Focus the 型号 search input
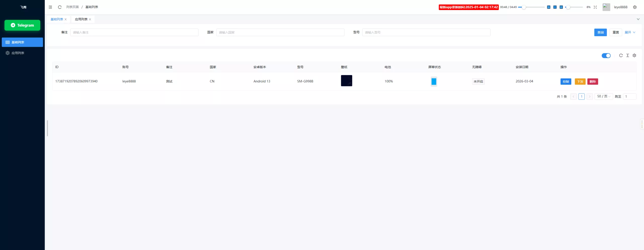The height and width of the screenshot is (250, 644). [426, 32]
